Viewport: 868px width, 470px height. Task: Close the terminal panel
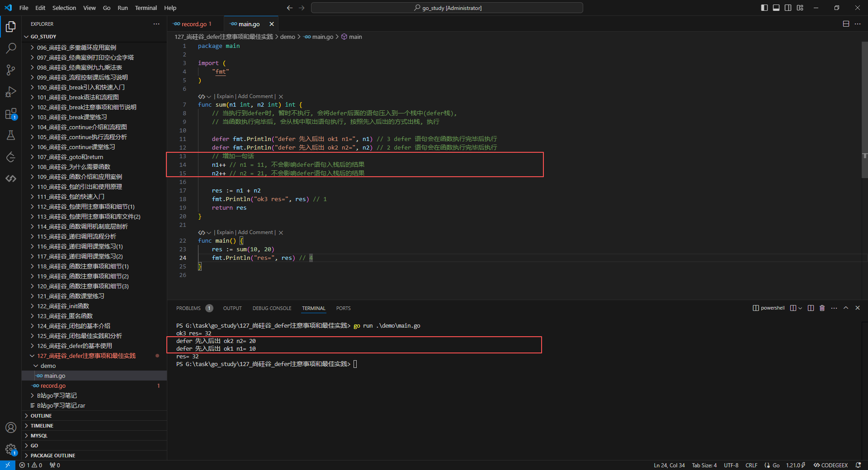[x=858, y=308]
